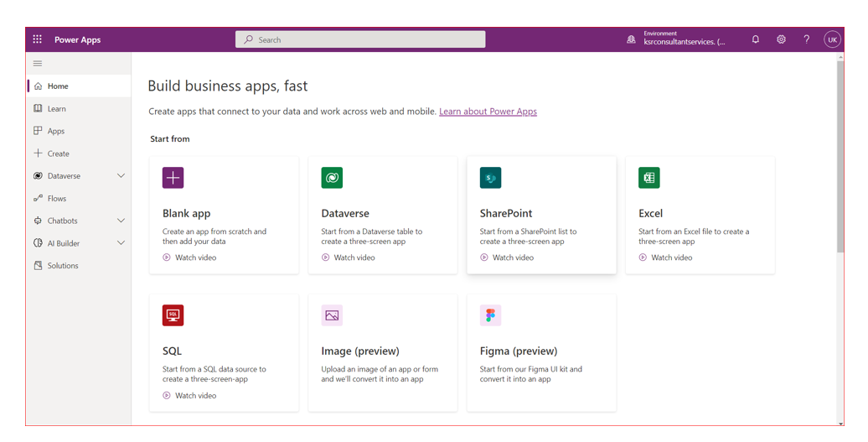Click the help question mark icon
This screenshot has width=868, height=442.
coord(807,39)
